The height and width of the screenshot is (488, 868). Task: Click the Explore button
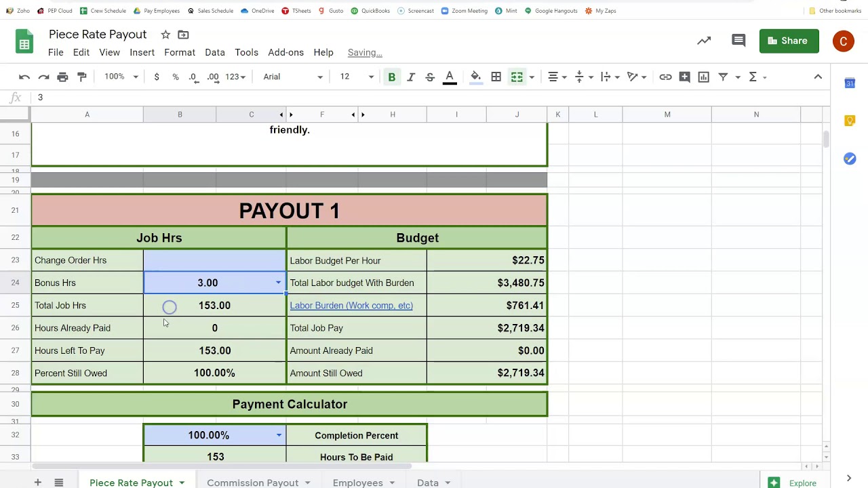pos(793,483)
